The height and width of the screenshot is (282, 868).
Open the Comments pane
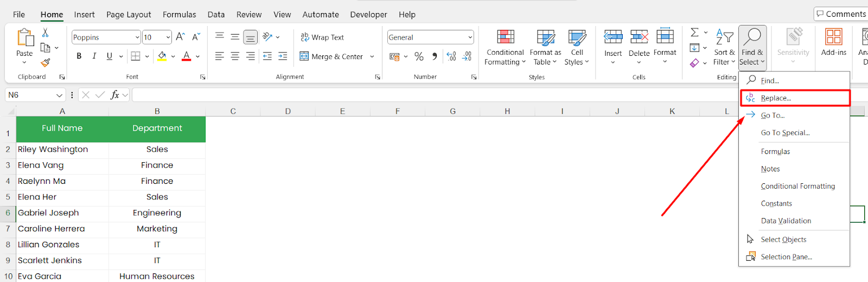(841, 14)
